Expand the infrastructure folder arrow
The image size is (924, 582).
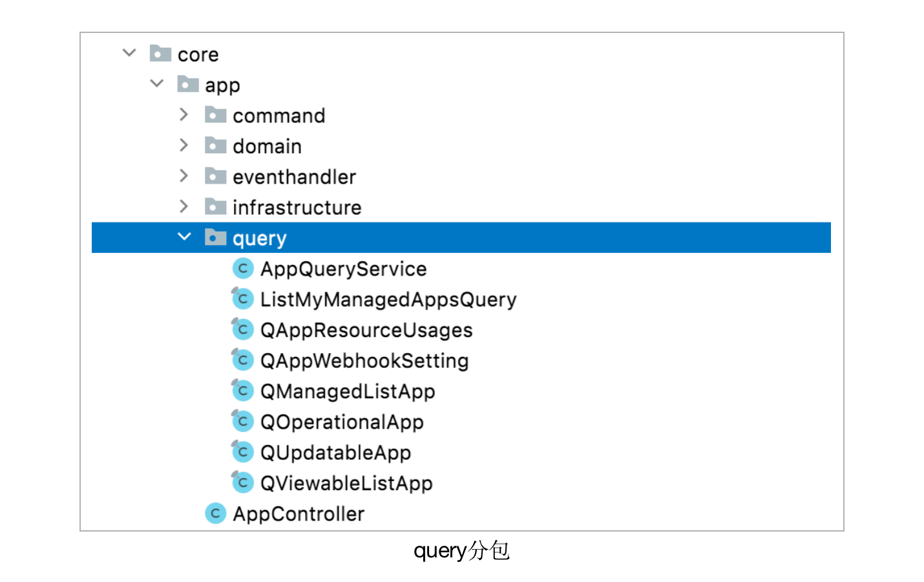click(x=184, y=206)
